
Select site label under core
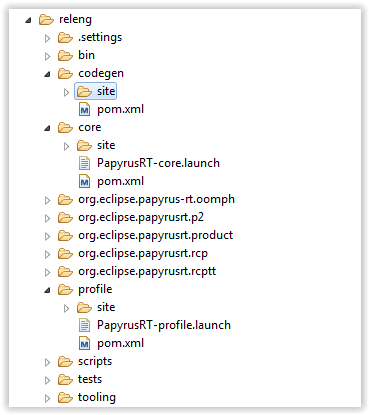click(106, 145)
